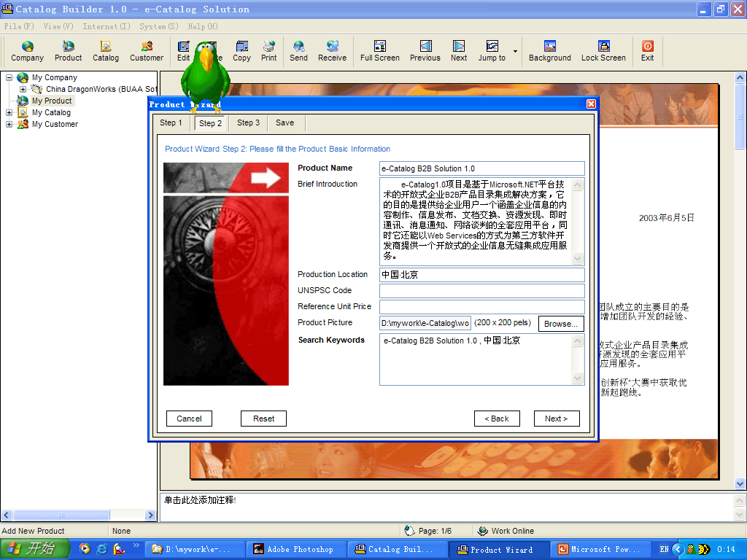Image resolution: width=747 pixels, height=560 pixels.
Task: Expand the China DragonWorks tree node
Action: coord(23,89)
